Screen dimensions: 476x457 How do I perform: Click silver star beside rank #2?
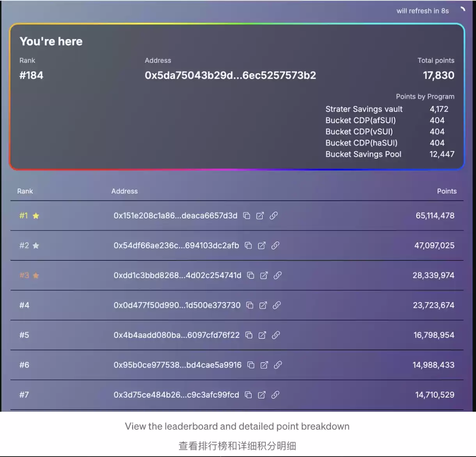click(36, 246)
